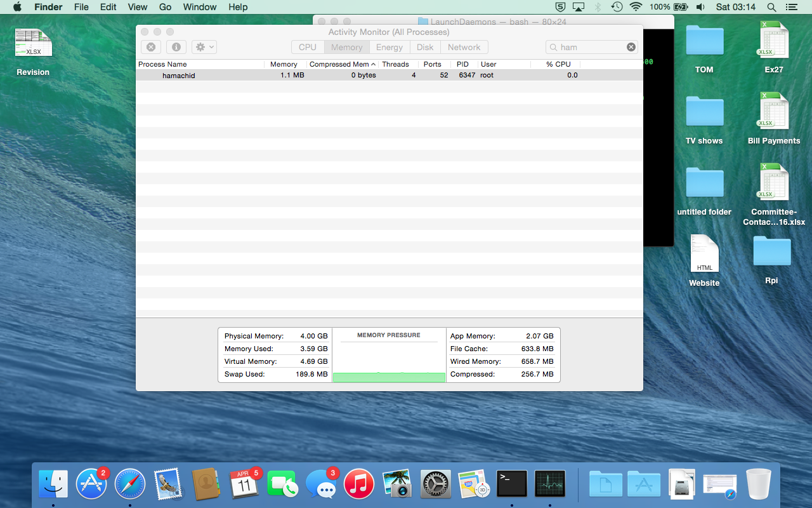Click the Bluetooth menu bar icon
The image size is (812, 508).
pos(598,7)
